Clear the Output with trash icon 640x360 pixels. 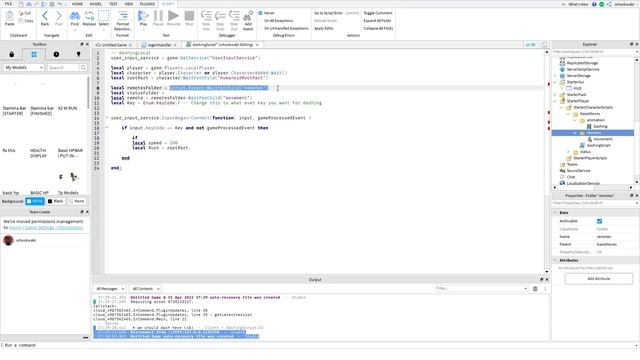pos(535,289)
